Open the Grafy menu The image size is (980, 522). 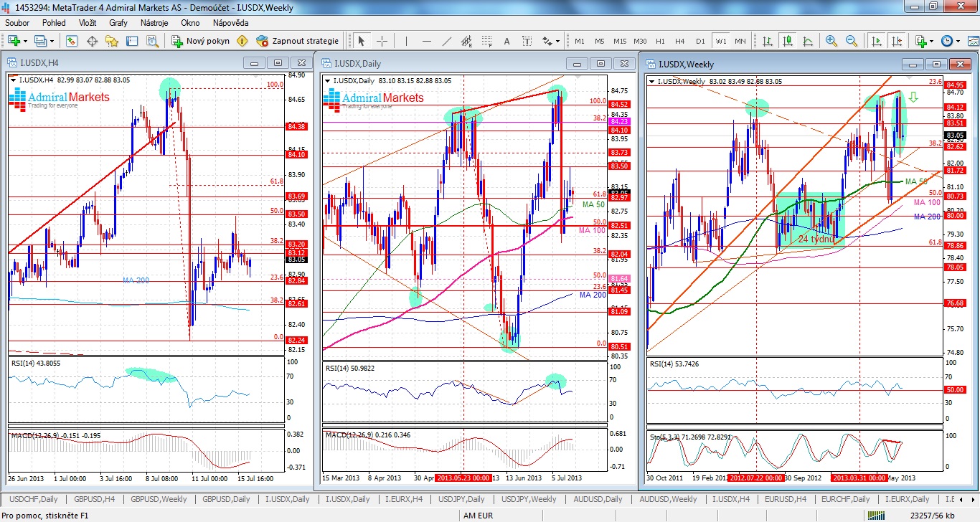118,22
